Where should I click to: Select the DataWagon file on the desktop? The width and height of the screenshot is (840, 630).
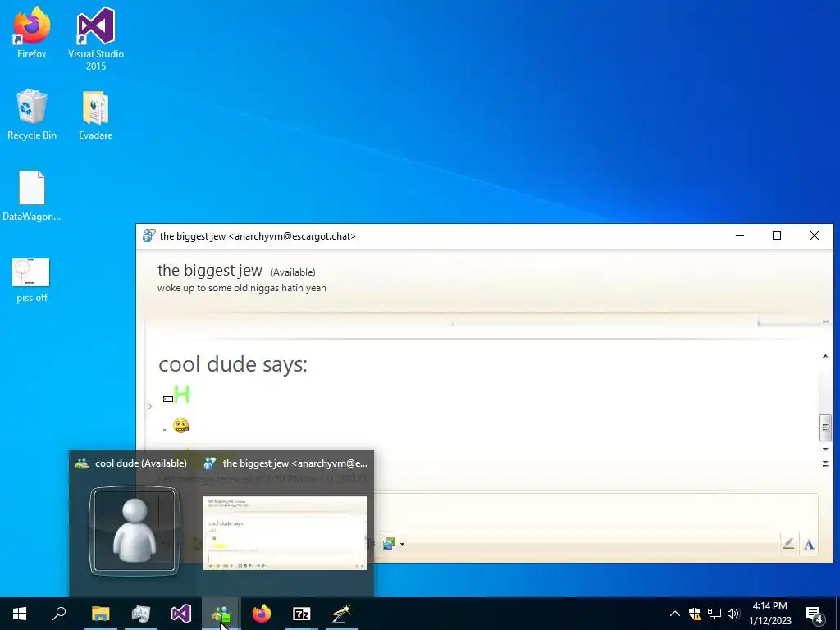pos(32,196)
